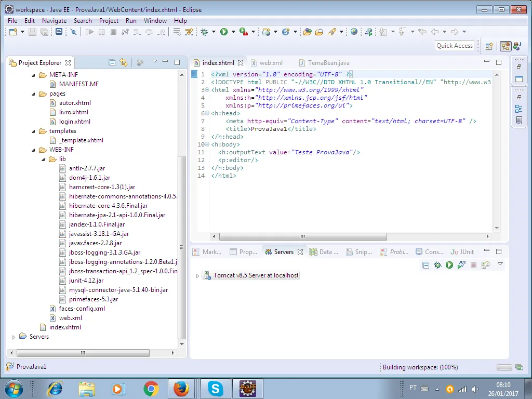Toggle Link with Editor in Project Explorer
This screenshot has height=399, width=532.
tap(124, 62)
